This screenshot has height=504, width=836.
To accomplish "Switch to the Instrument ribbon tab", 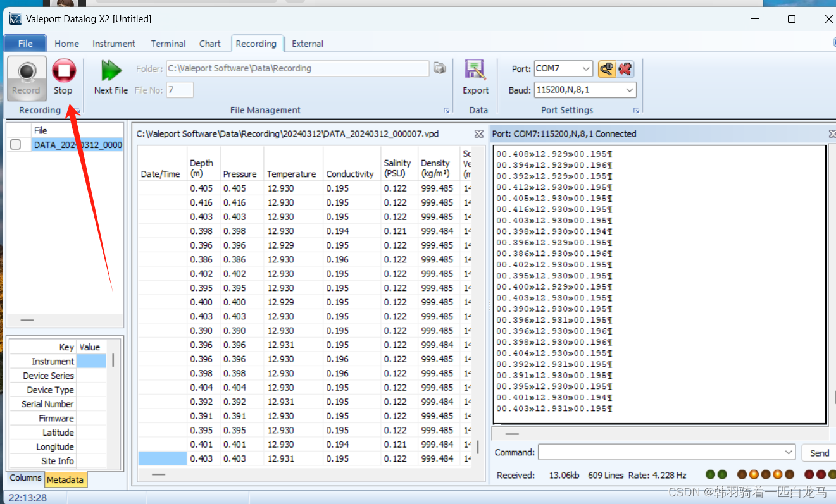I will point(114,44).
